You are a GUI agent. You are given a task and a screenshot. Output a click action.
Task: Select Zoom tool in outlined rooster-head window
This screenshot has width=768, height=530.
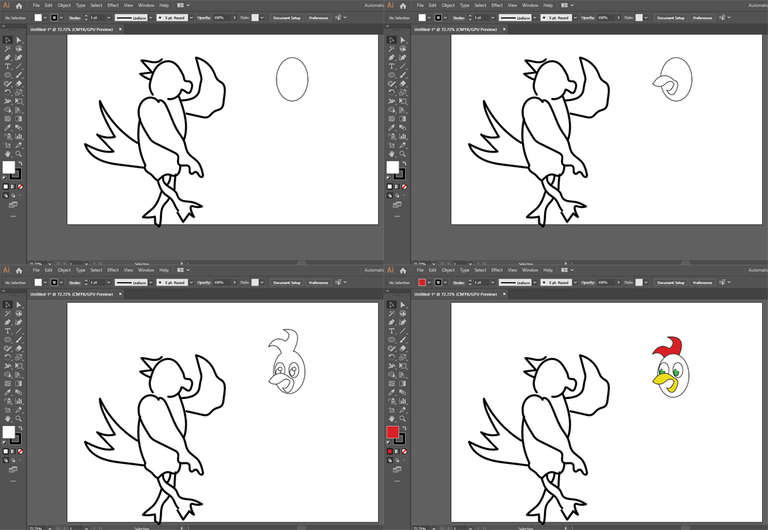tap(19, 419)
